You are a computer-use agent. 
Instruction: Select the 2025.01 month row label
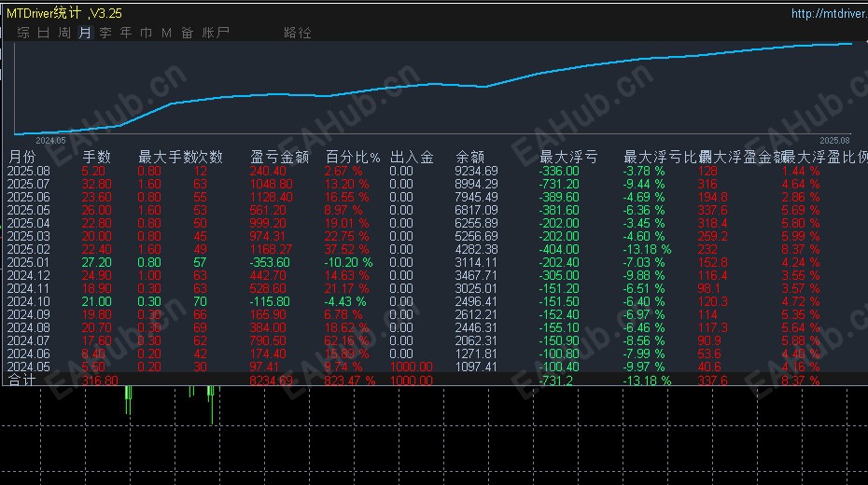tap(28, 263)
